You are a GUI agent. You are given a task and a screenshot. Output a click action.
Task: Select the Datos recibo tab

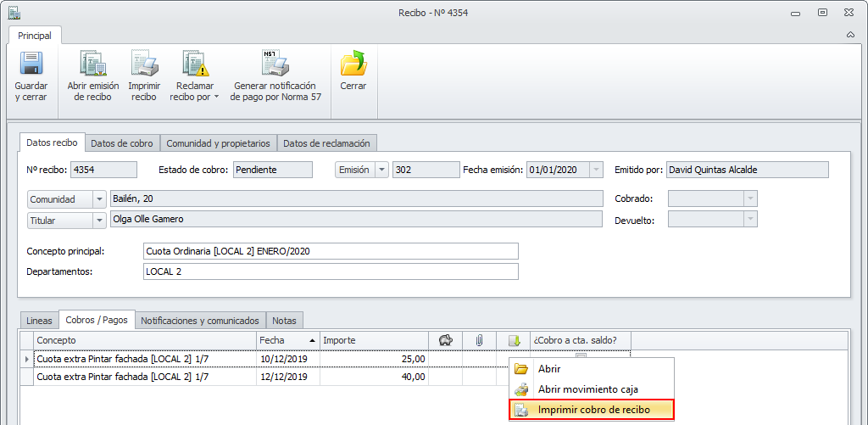[52, 143]
